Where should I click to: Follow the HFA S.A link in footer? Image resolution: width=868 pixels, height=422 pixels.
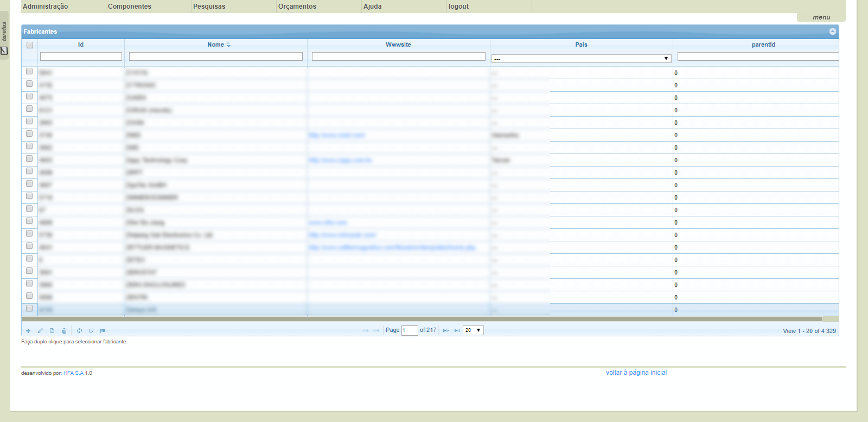[x=74, y=373]
